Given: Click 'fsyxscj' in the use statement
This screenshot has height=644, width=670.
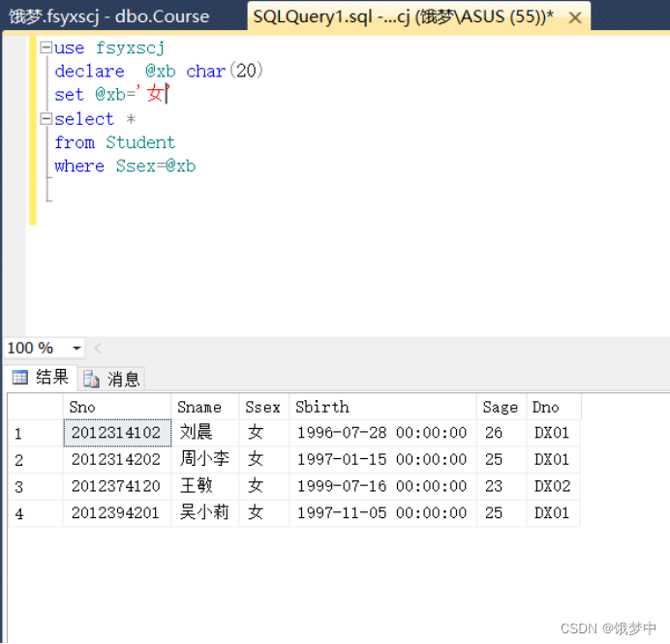Looking at the screenshot, I should [x=130, y=47].
